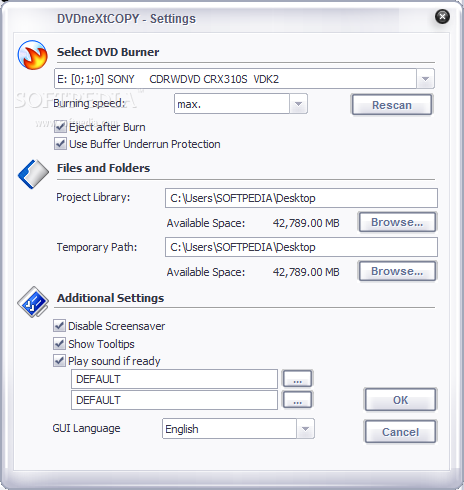Screen dimensions: 464x490
Task: Click the Files and Folders heading
Action: coord(103,168)
